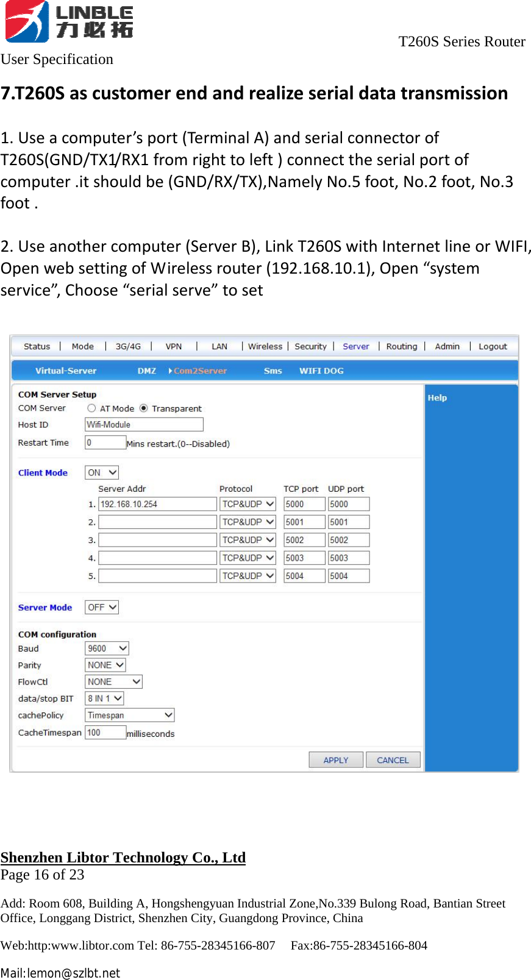
Task: Switch to the WIFI DOG sub-tab
Action: point(321,371)
